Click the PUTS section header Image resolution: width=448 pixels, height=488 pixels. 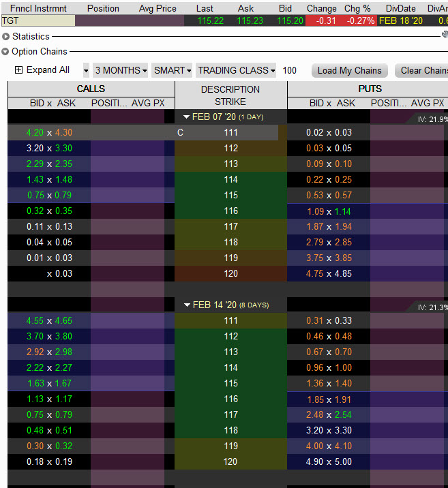(x=370, y=89)
